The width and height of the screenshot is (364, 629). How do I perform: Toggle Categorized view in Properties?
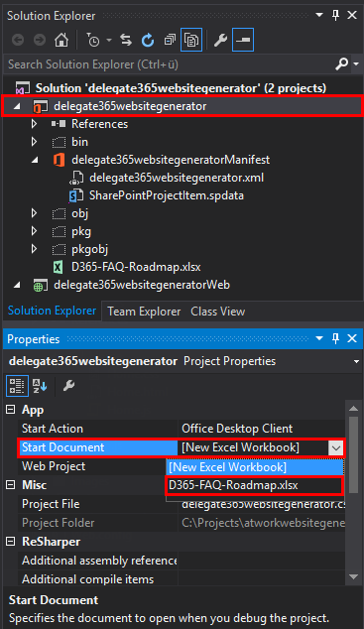(17, 386)
